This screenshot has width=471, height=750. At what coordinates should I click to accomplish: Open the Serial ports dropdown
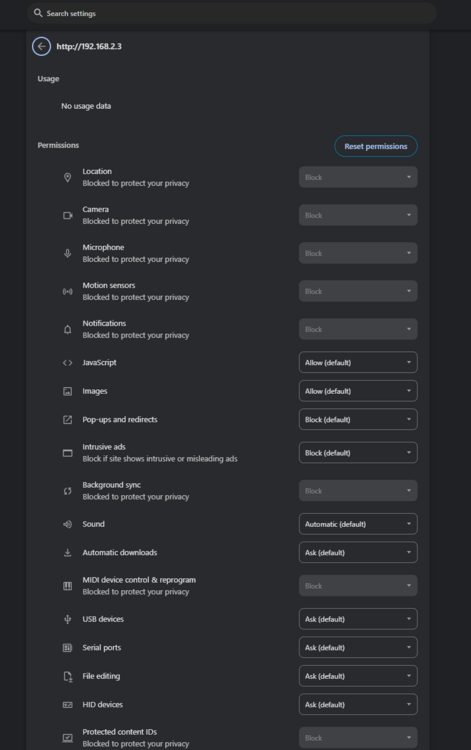tap(358, 648)
